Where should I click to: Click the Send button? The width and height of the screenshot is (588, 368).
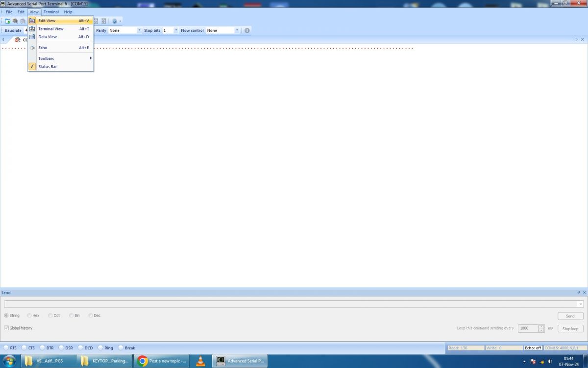pos(570,316)
